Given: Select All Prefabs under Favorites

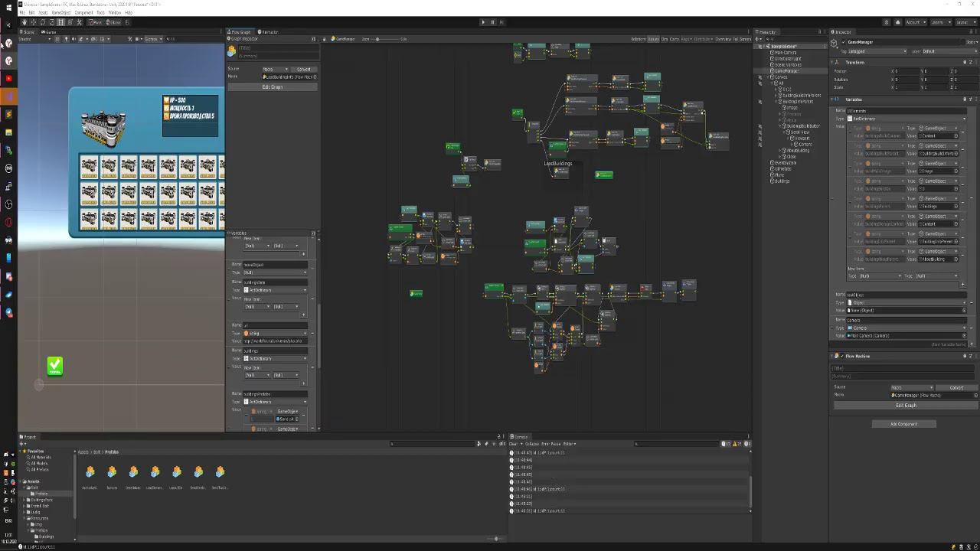Looking at the screenshot, I should point(38,469).
